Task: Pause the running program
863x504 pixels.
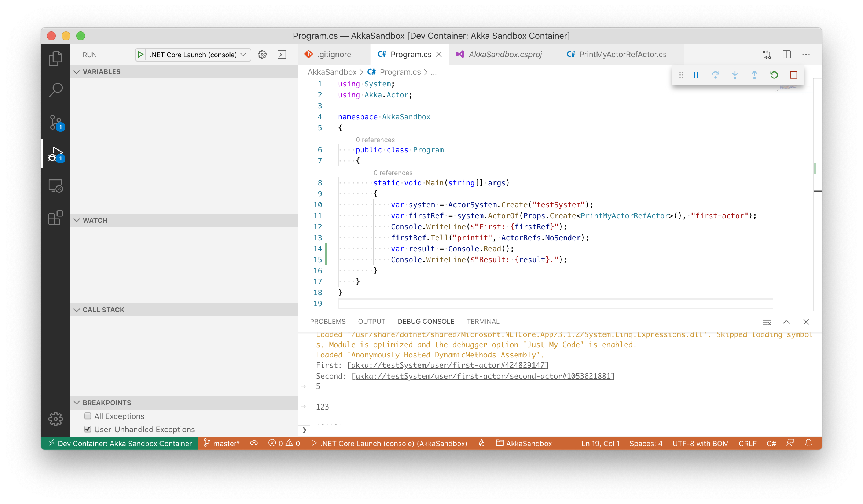Action: (695, 75)
